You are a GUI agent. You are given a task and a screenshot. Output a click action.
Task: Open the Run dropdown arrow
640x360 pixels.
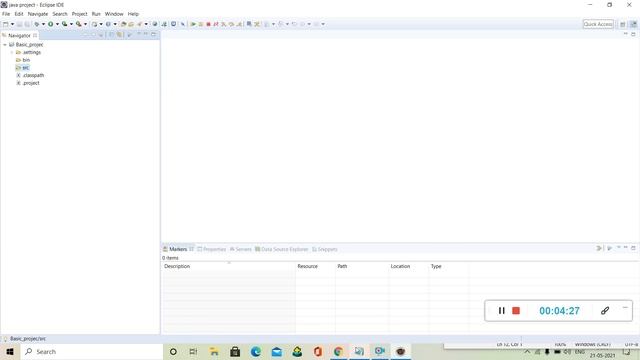point(57,24)
